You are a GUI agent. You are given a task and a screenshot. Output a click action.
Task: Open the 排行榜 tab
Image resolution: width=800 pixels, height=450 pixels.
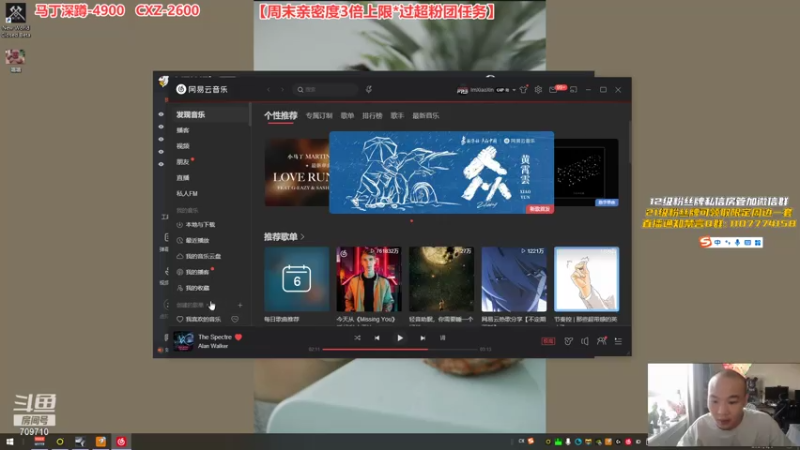click(x=372, y=116)
